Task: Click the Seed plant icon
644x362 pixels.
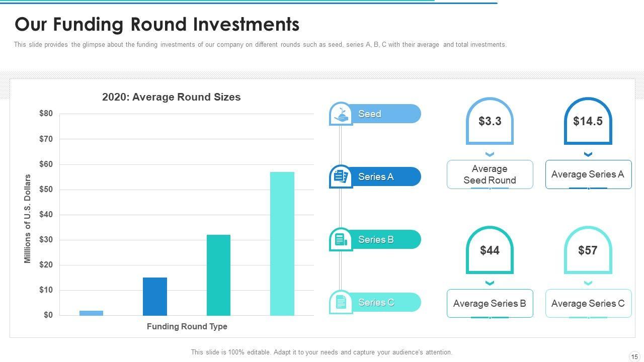Action: 341,114
